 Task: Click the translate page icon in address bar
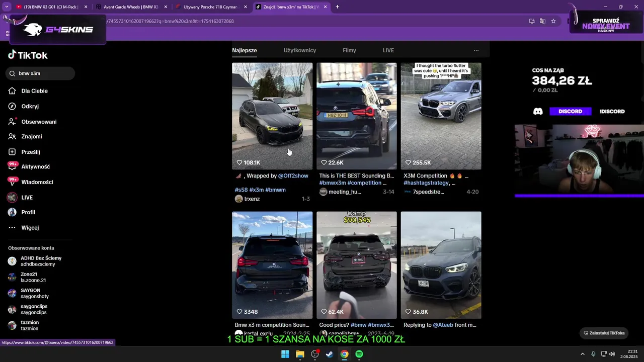pyautogui.click(x=542, y=21)
